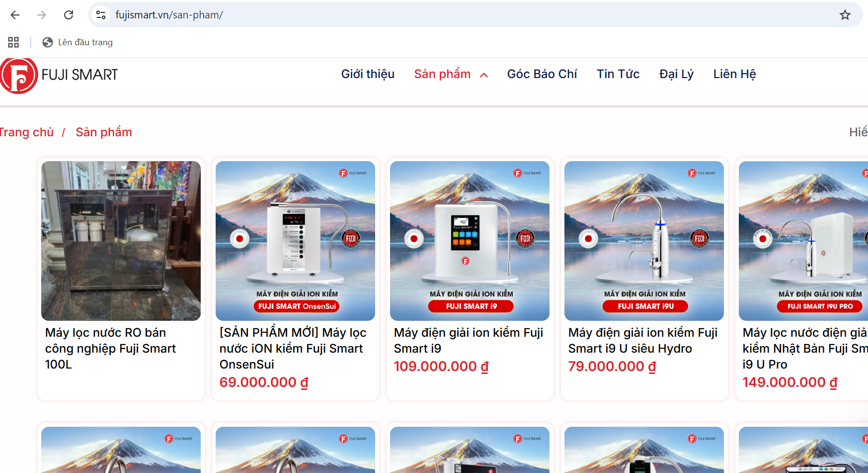The height and width of the screenshot is (473, 868).
Task: Reload the page with refresh icon
Action: (69, 15)
